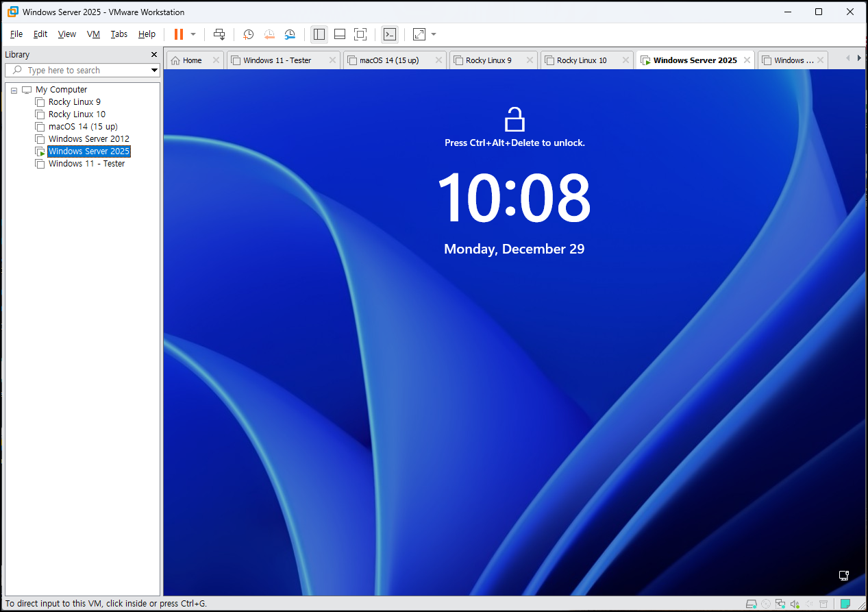Close the Windows 11 - Tester tab
This screenshot has width=868, height=612.
click(x=332, y=60)
